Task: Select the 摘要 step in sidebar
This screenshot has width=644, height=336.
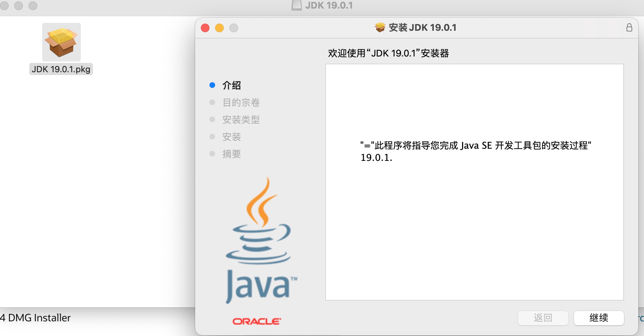Action: point(232,154)
